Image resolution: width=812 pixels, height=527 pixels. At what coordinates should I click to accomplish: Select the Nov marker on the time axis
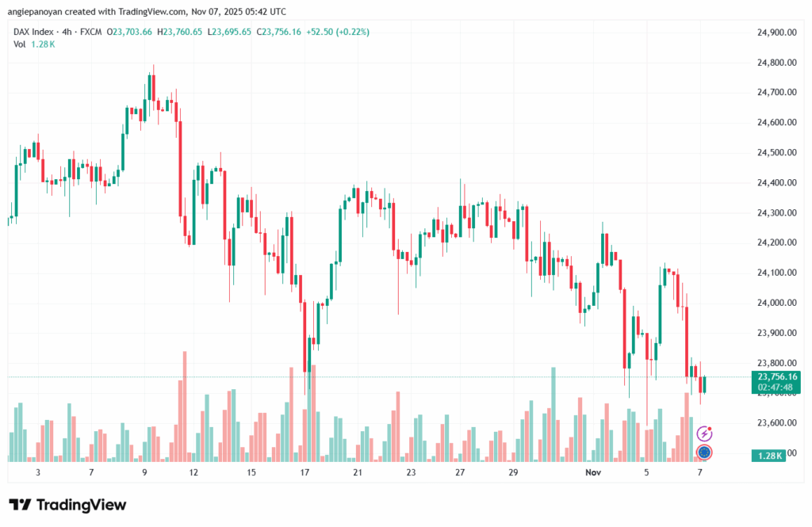592,472
